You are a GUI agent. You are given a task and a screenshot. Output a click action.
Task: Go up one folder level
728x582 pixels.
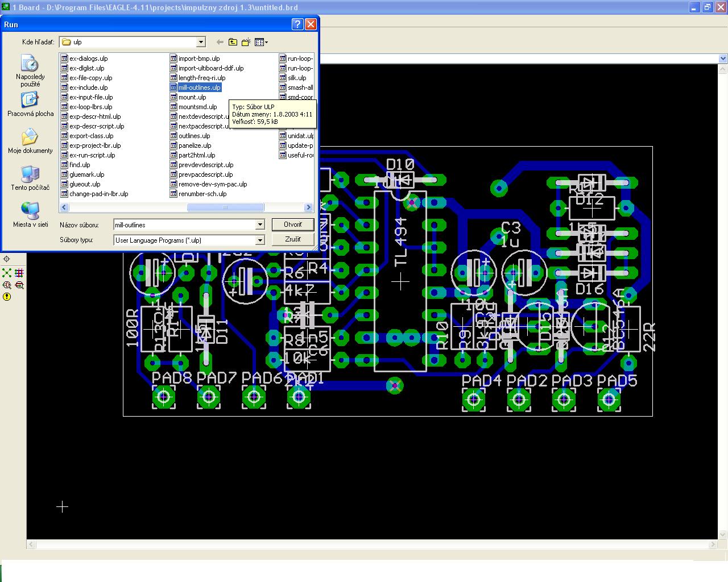click(233, 42)
